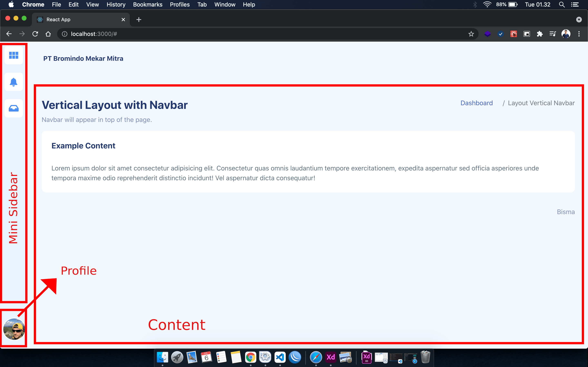Image resolution: width=588 pixels, height=367 pixels.
Task: Click the profile avatar photo in sidebar
Action: pyautogui.click(x=14, y=329)
